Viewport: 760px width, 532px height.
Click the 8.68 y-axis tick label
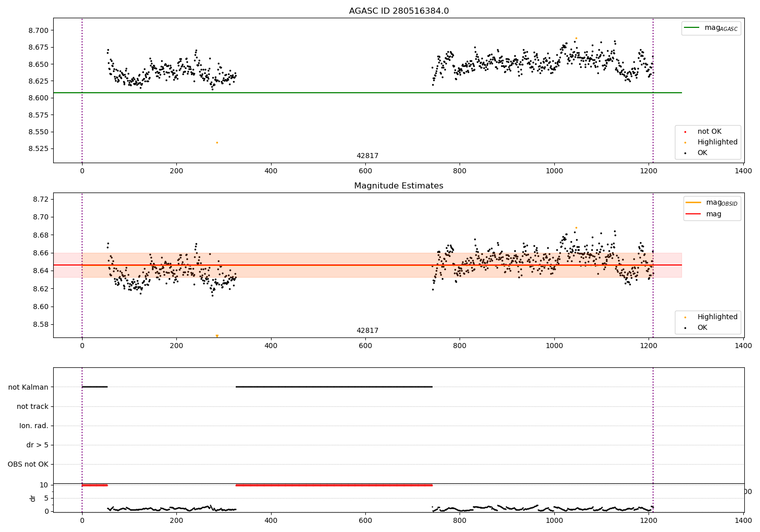[41, 235]
